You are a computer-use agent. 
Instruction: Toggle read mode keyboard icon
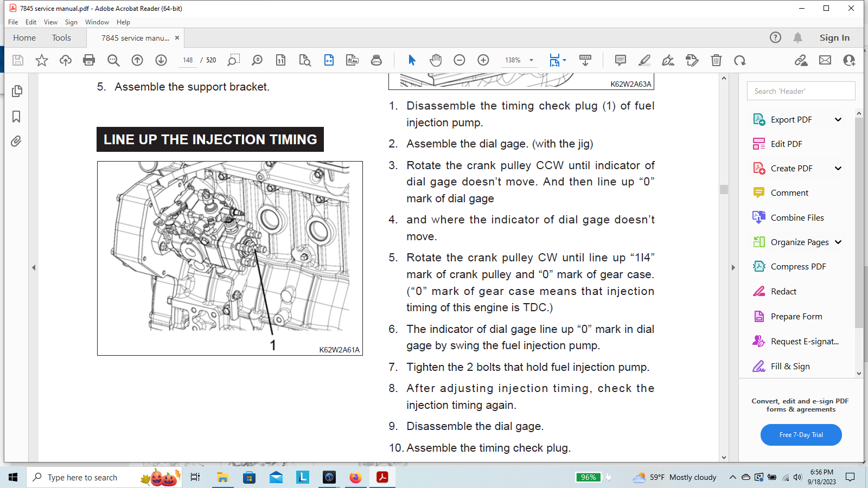pyautogui.click(x=585, y=60)
